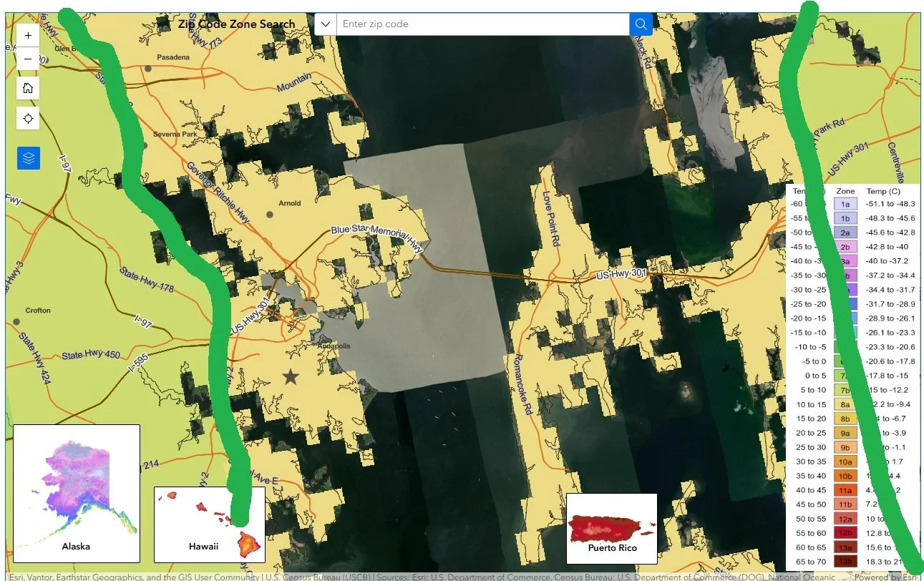Select the zone 7b legend swatch
Image resolution: width=924 pixels, height=581 pixels.
tap(845, 390)
